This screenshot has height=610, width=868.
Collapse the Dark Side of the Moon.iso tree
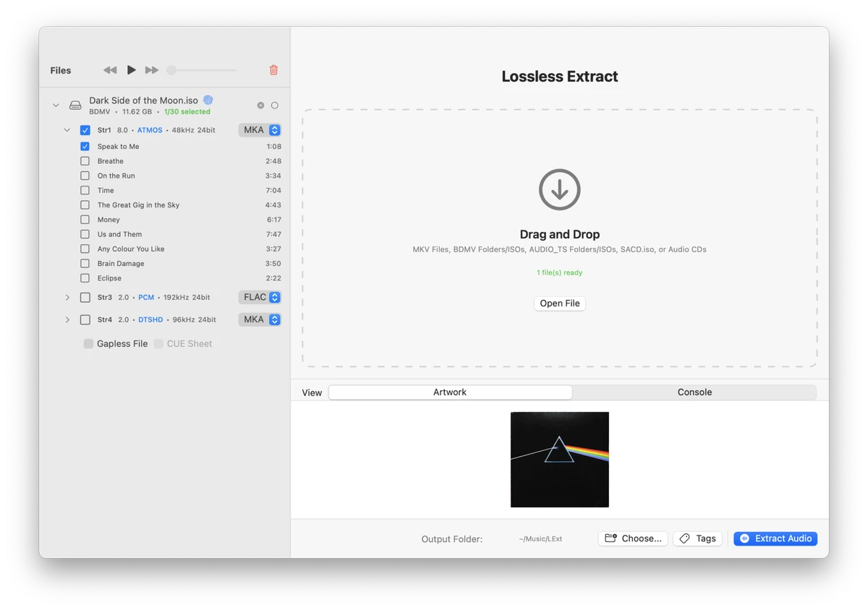(56, 106)
